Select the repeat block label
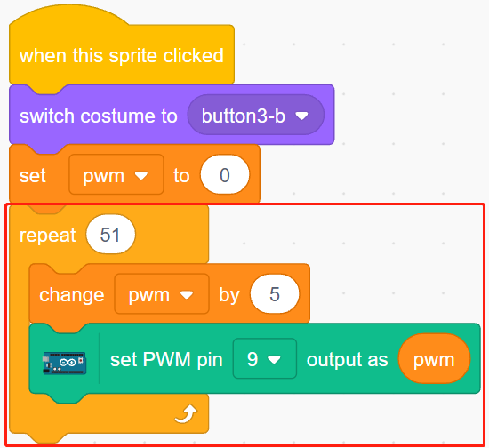This screenshot has height=448, width=489. (x=47, y=235)
